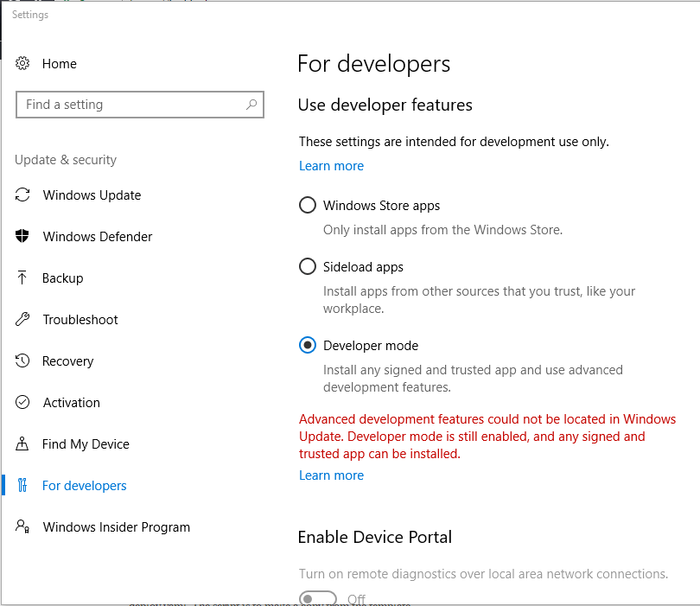The height and width of the screenshot is (606, 700).
Task: Click the Home gear icon
Action: (x=23, y=64)
